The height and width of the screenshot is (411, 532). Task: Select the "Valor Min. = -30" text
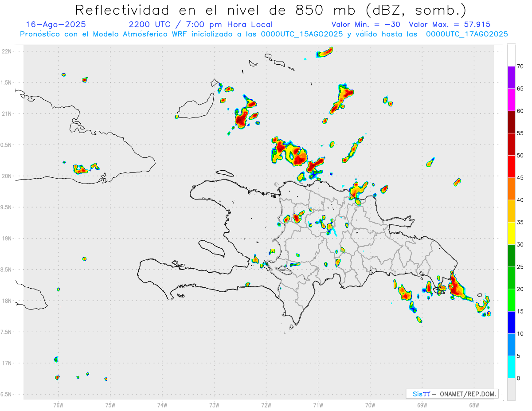pyautogui.click(x=366, y=24)
